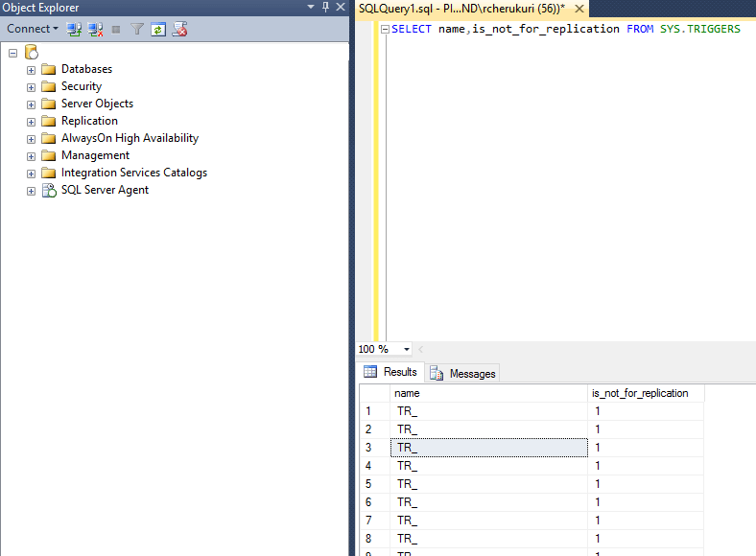This screenshot has height=556, width=756.
Task: Expand the Server Objects folder
Action: [31, 105]
